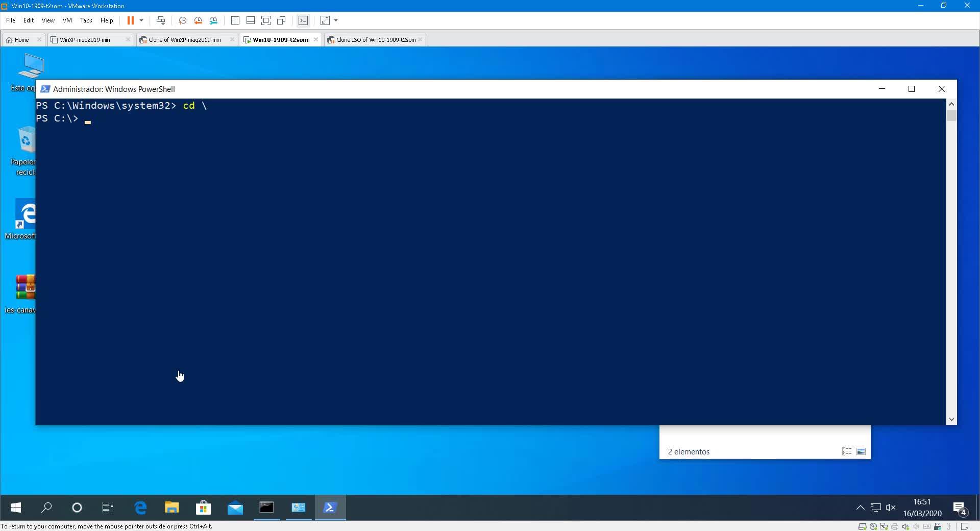Viewport: 980px width, 531px height.
Task: Select the ies-canav WinRAR archive desktop icon
Action: tap(21, 294)
